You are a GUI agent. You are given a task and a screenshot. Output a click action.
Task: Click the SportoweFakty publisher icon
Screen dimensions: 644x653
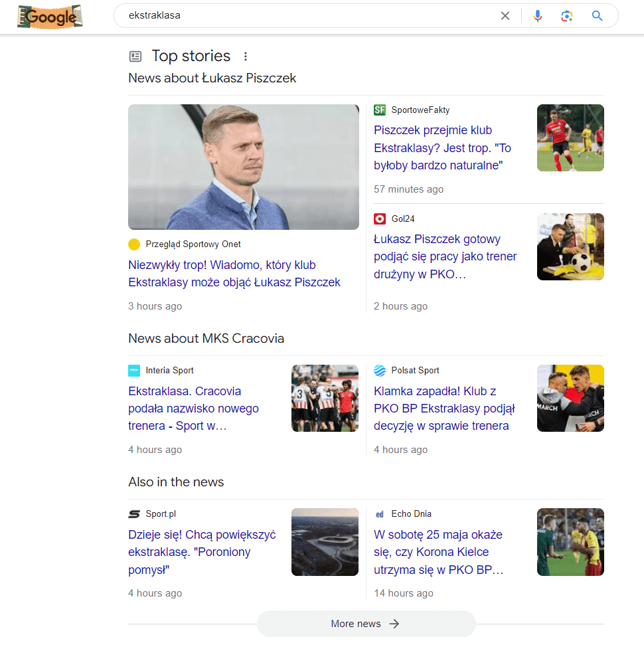click(379, 110)
